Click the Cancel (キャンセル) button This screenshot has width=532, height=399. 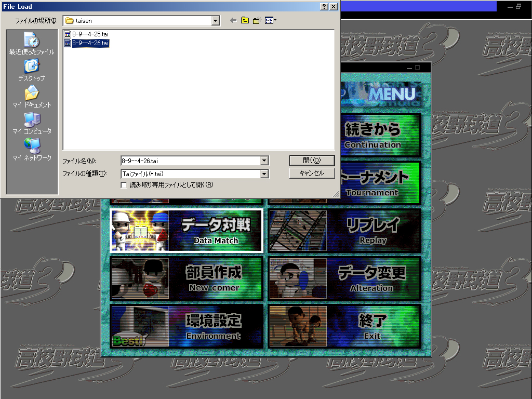pos(312,173)
